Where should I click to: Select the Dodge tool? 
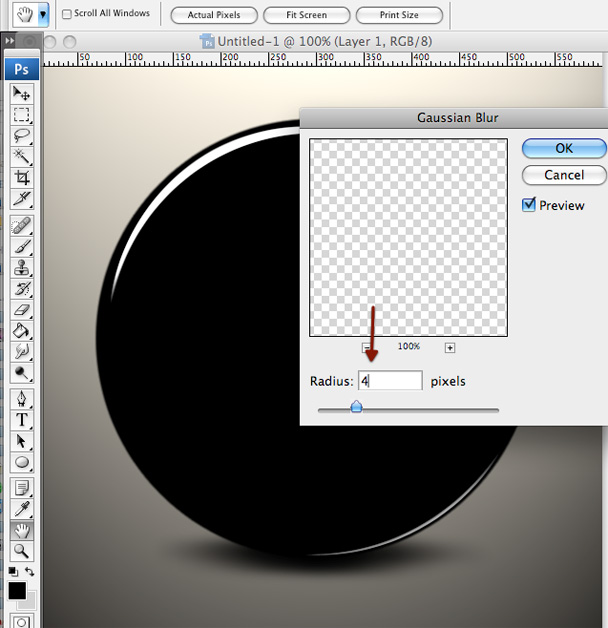coord(21,372)
